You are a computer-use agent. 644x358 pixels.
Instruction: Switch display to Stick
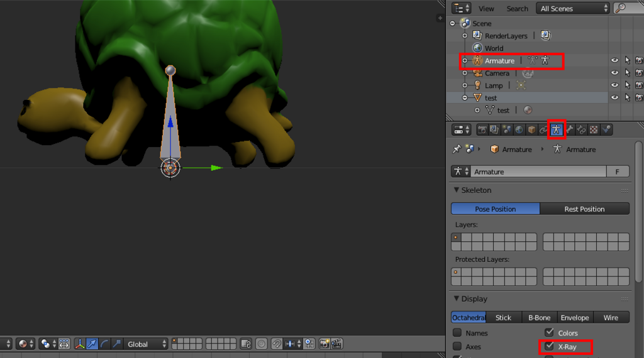(504, 317)
